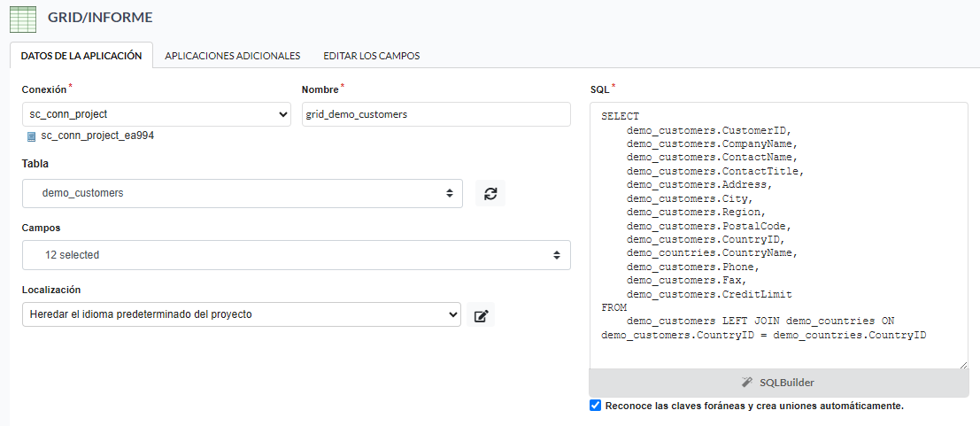
Task: Expand the Campos 12 selected dropdown
Action: (x=297, y=255)
